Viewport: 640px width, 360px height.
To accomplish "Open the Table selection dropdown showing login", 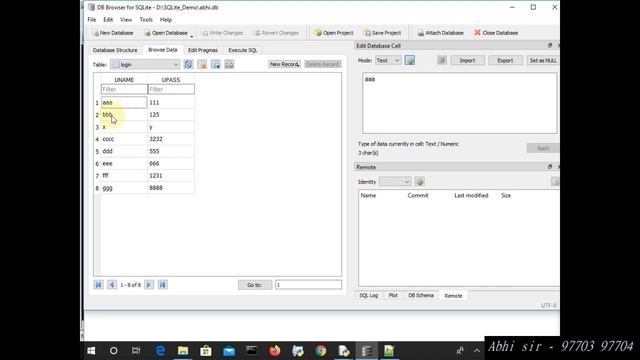I will pyautogui.click(x=145, y=64).
